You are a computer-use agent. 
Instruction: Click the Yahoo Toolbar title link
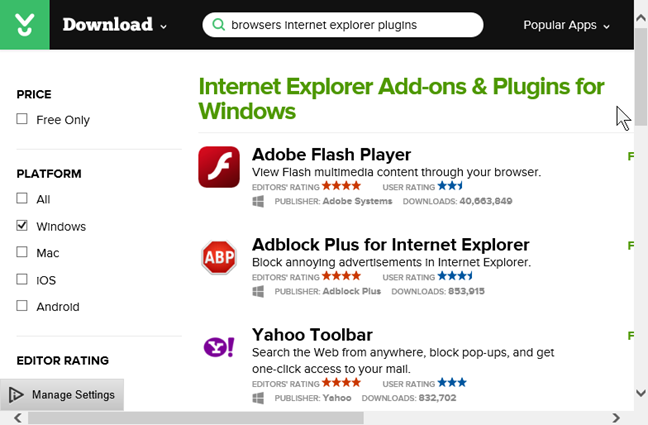(x=312, y=334)
